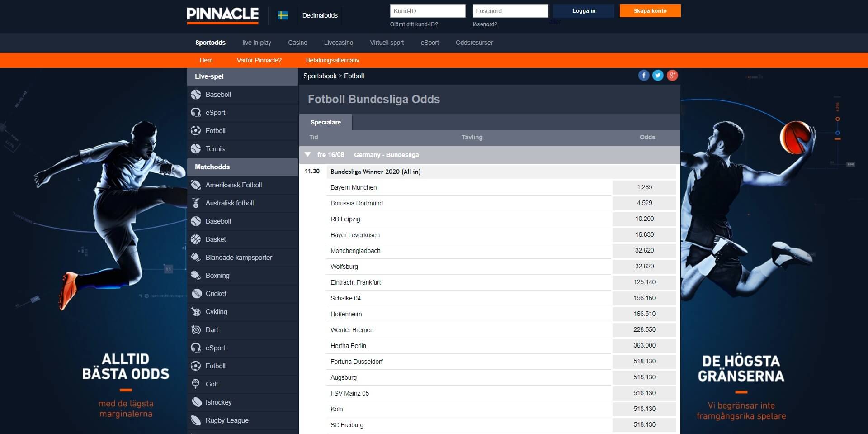
Task: Share on Google Plus icon
Action: [x=672, y=76]
